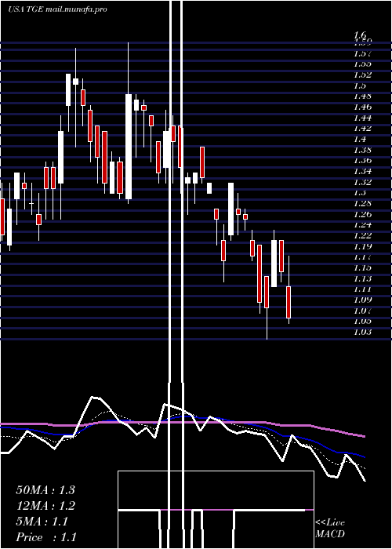
Task: Click the 1.5 price axis label
Action: (x=360, y=85)
